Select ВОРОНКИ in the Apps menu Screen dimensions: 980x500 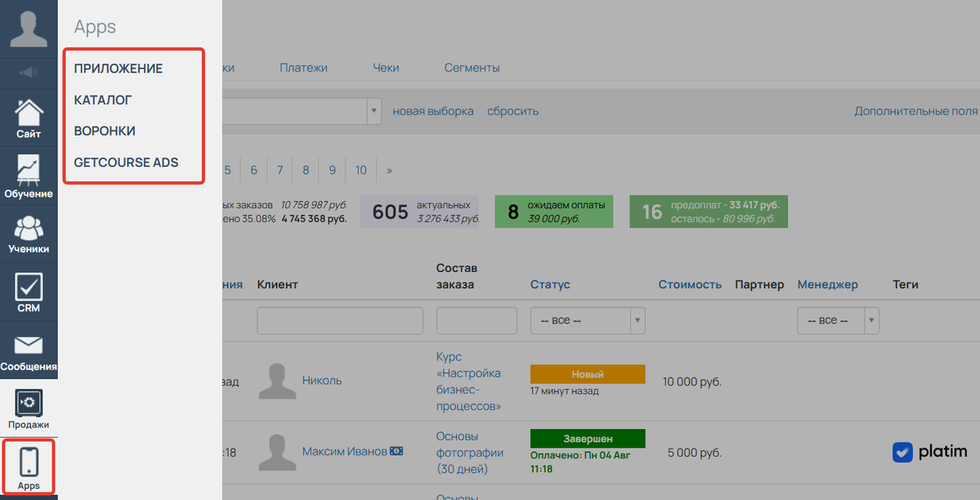coord(105,131)
